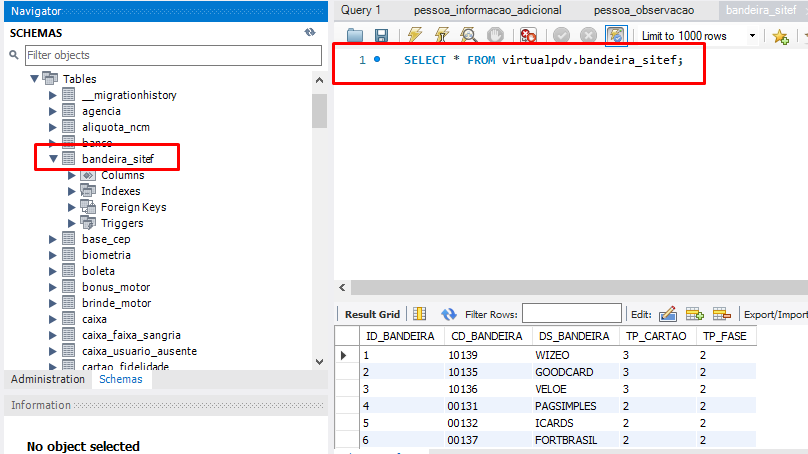
Task: Delete the selected rows icon in Edit
Action: click(x=721, y=314)
